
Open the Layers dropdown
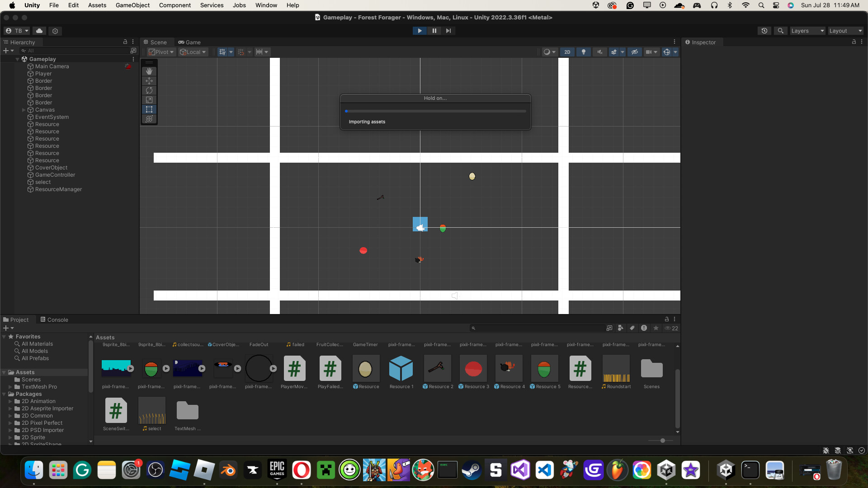point(807,31)
